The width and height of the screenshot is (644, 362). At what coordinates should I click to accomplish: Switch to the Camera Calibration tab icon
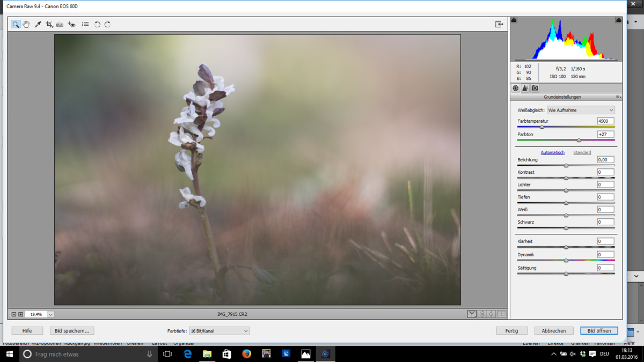tap(535, 88)
